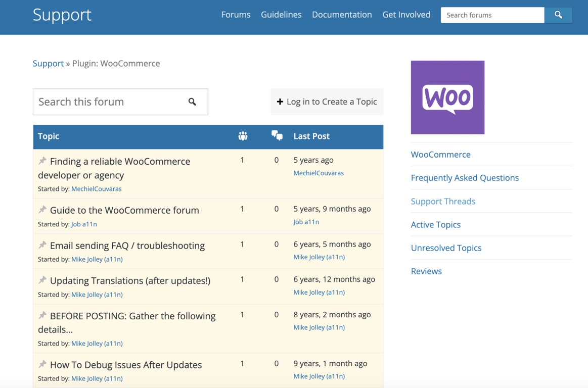This screenshot has height=388, width=588.
Task: Go to Get Involved in the navigation bar
Action: pyautogui.click(x=406, y=15)
